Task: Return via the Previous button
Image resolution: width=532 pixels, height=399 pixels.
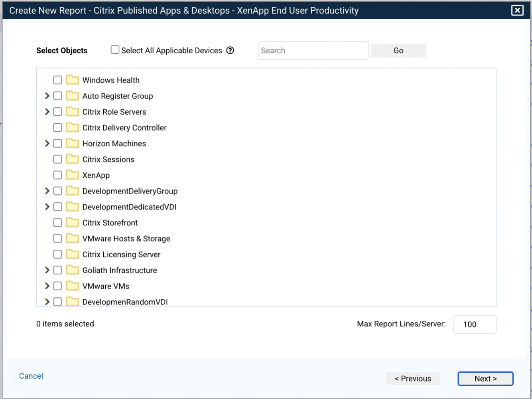Action: pyautogui.click(x=413, y=379)
